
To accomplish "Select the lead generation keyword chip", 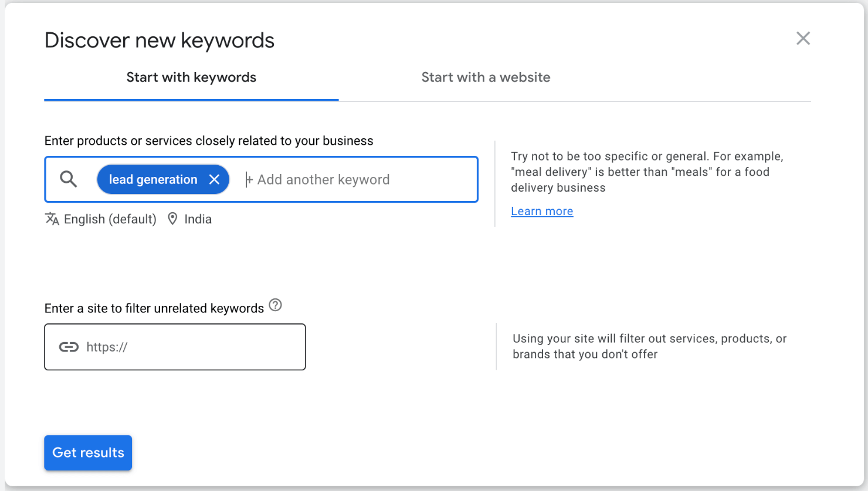I will click(x=151, y=179).
